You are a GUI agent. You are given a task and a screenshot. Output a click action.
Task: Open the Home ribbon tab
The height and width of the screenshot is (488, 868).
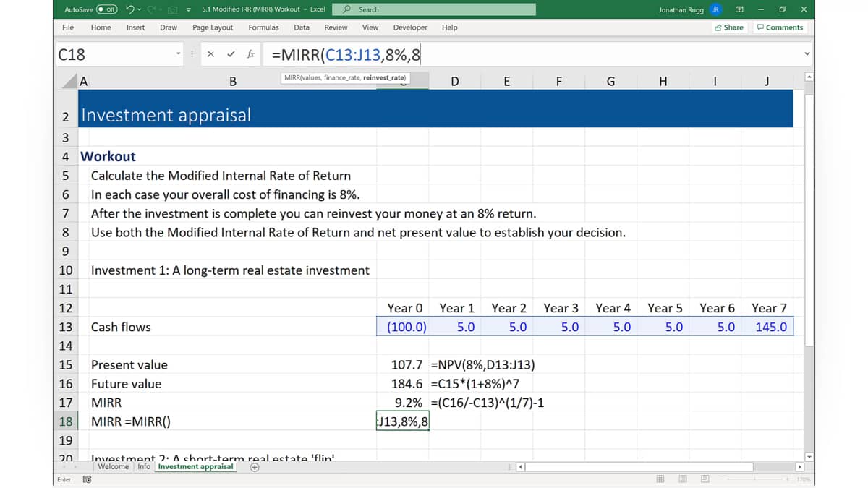tap(101, 27)
